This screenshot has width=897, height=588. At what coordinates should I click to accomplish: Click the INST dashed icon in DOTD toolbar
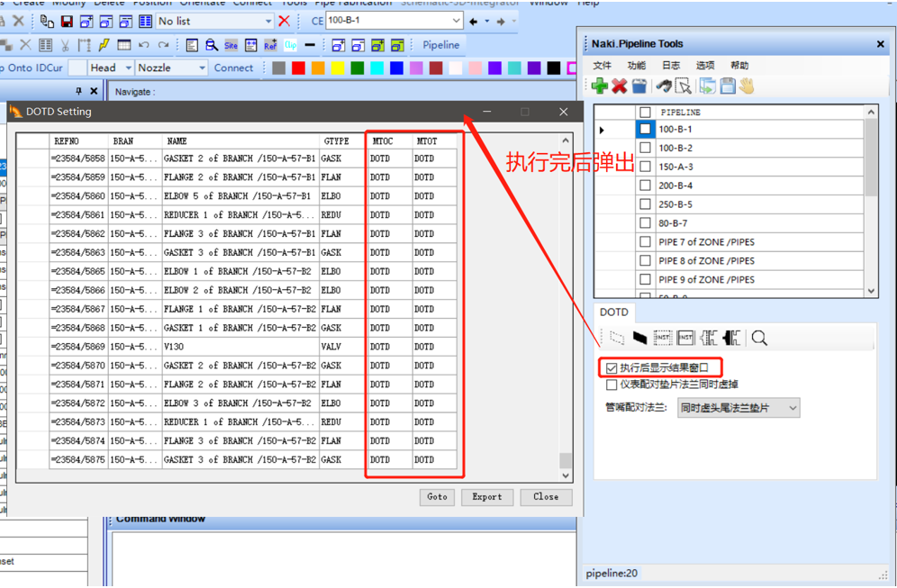pos(662,337)
